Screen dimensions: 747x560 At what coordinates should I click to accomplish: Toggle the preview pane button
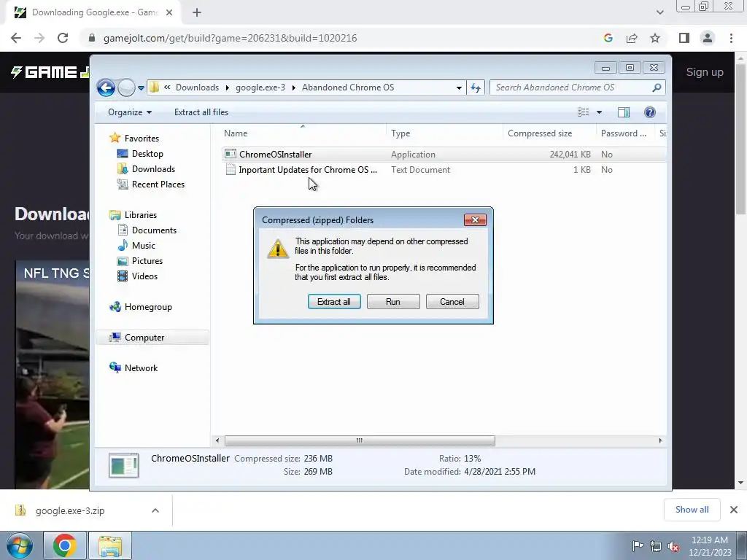tap(624, 112)
